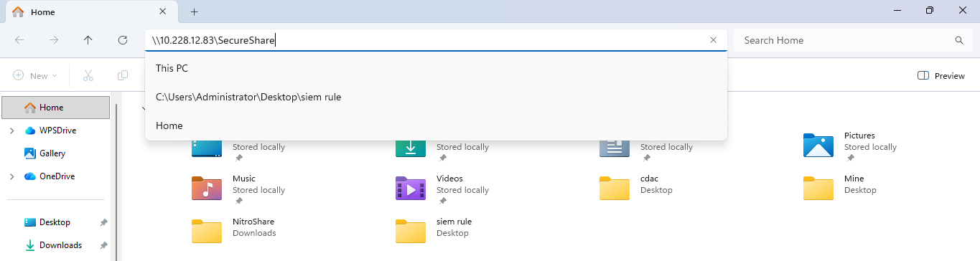Select the Pictures label text

tap(859, 136)
